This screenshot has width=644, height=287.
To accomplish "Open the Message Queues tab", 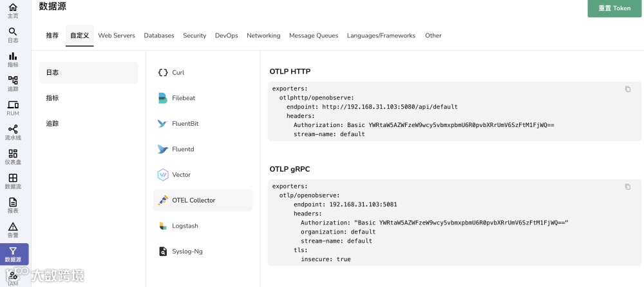I will click(314, 35).
